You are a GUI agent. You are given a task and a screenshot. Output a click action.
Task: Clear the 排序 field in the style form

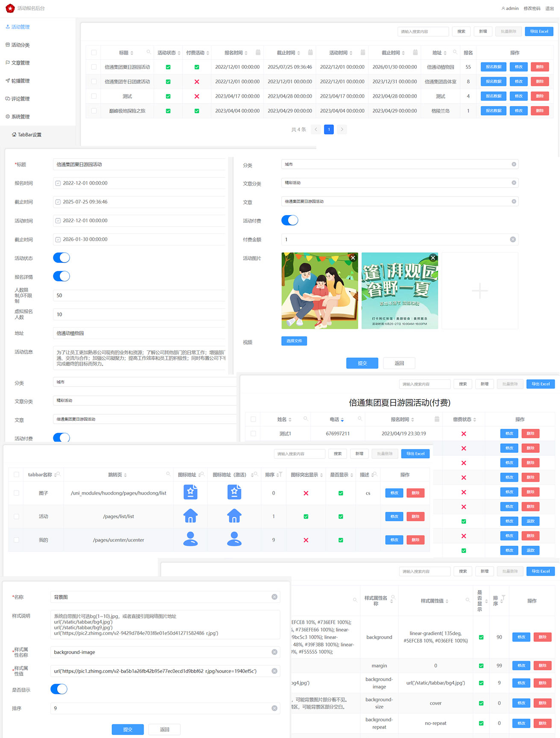click(274, 708)
